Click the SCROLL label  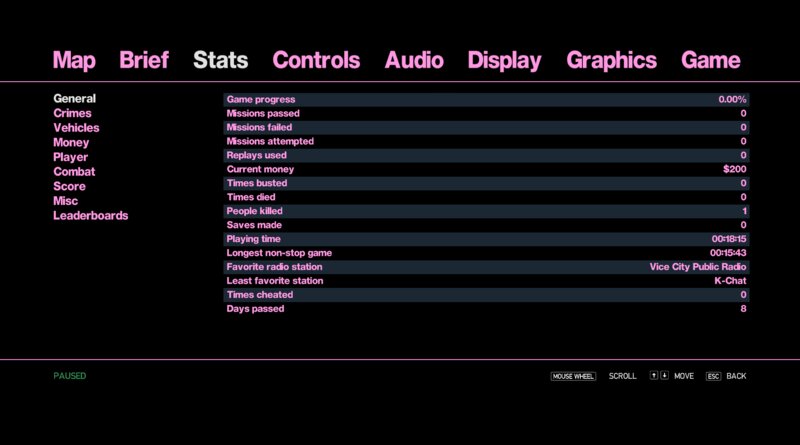[x=622, y=376]
